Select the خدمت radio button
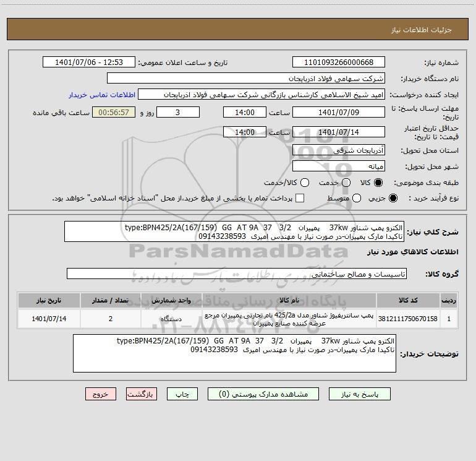 tap(346, 183)
